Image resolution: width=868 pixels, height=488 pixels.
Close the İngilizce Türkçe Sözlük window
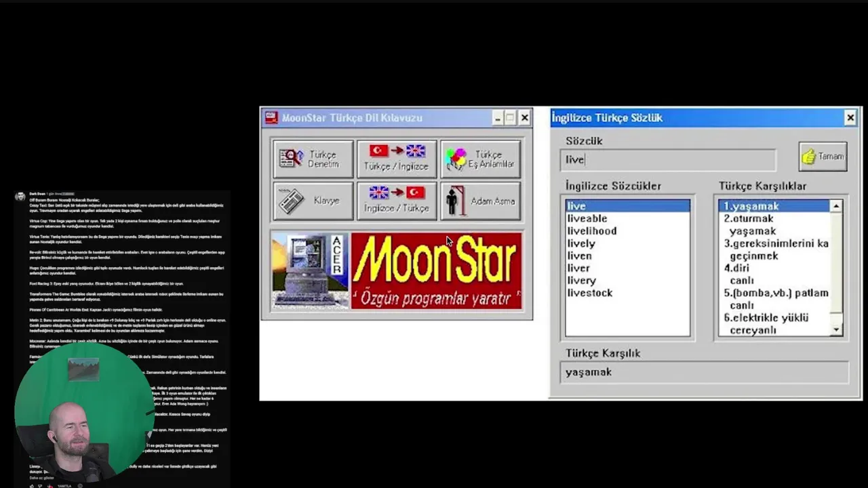click(x=850, y=118)
